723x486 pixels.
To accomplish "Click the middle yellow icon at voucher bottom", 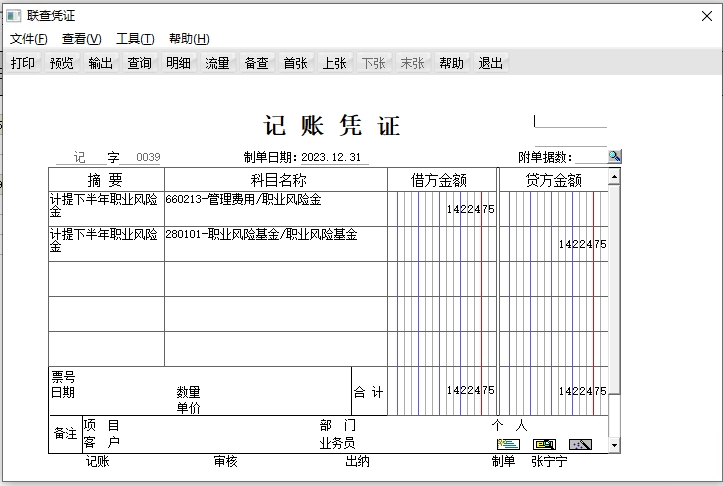I will pos(544,444).
